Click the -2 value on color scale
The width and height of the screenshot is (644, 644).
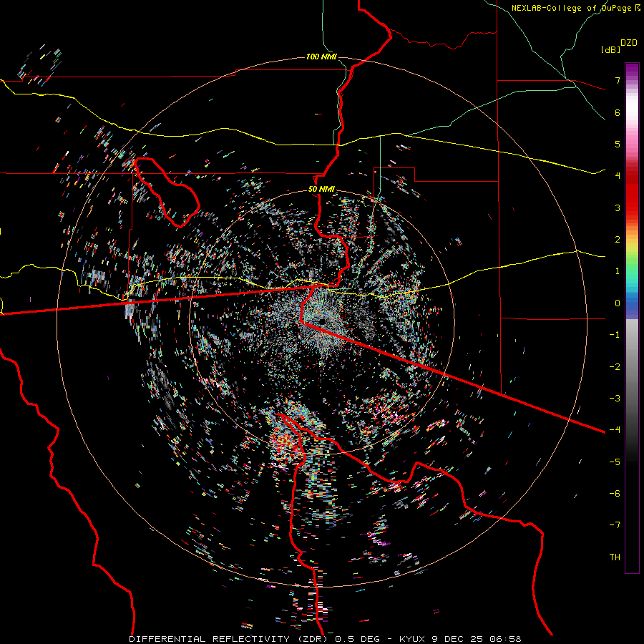point(615,367)
